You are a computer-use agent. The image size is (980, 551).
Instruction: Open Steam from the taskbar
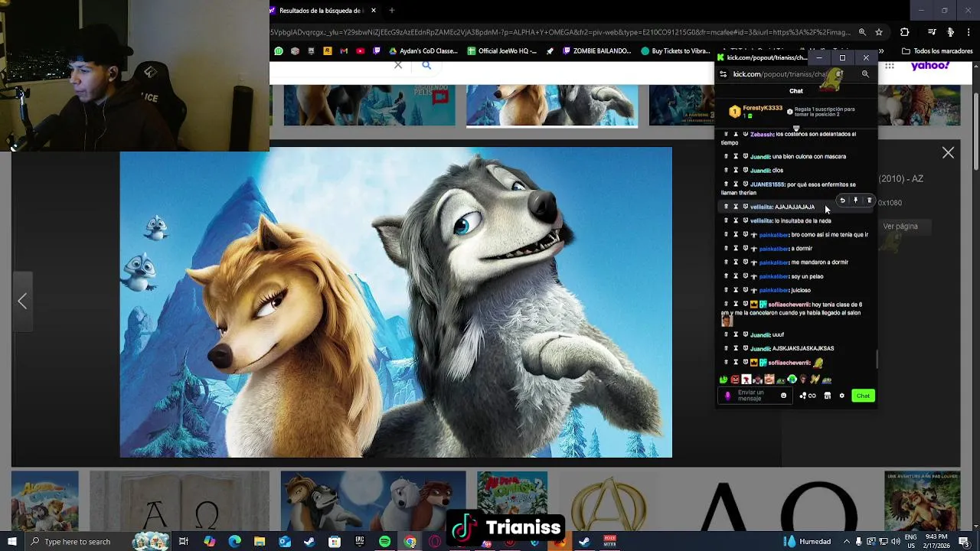pyautogui.click(x=309, y=542)
